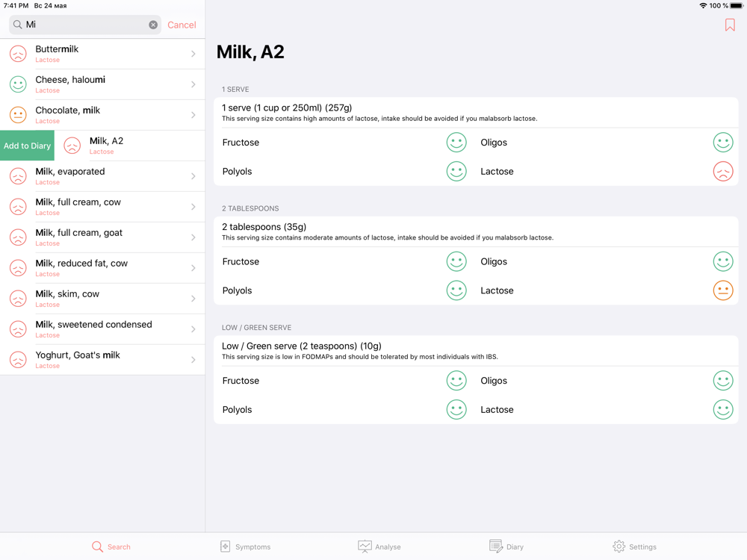747x560 pixels.
Task: Click Polyols smiley in 2 tablespoons section
Action: tap(456, 290)
